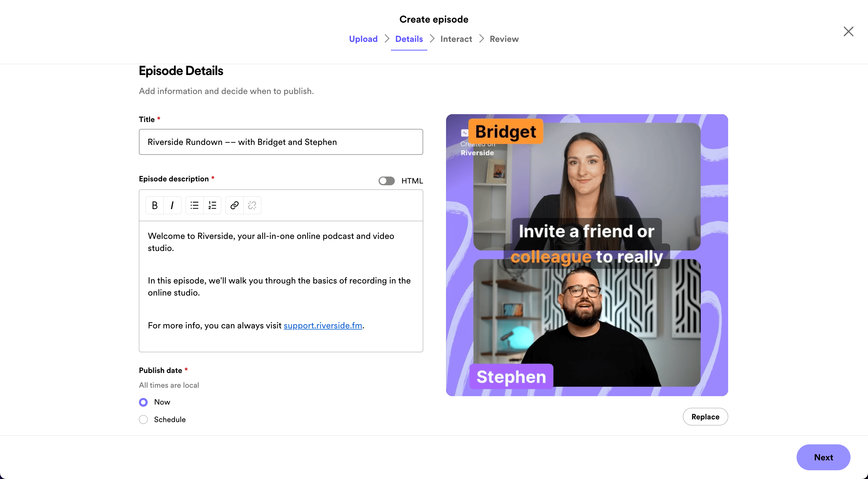Go back to the Upload step

point(363,39)
